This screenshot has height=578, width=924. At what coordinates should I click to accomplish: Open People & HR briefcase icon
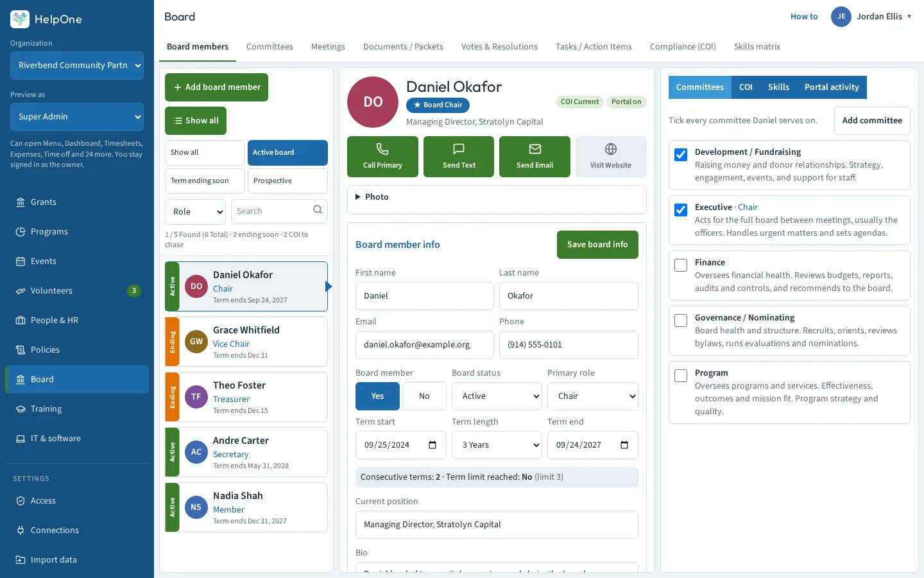(x=21, y=320)
